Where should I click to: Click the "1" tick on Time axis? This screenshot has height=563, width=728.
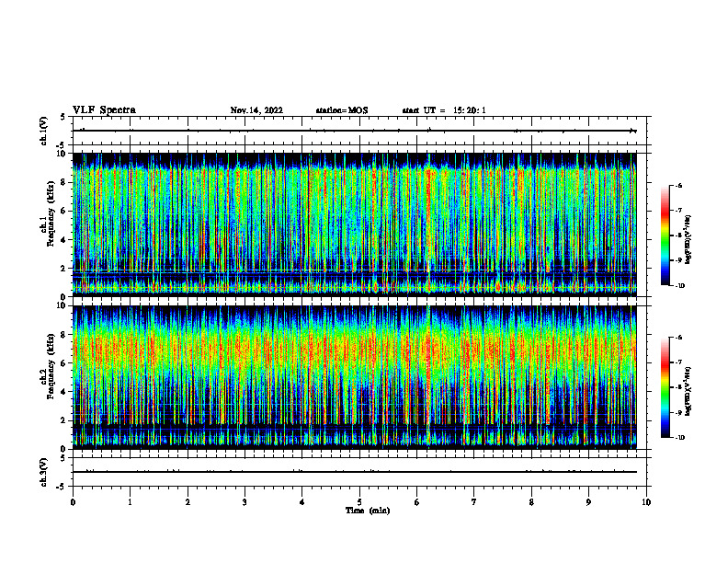click(x=130, y=502)
